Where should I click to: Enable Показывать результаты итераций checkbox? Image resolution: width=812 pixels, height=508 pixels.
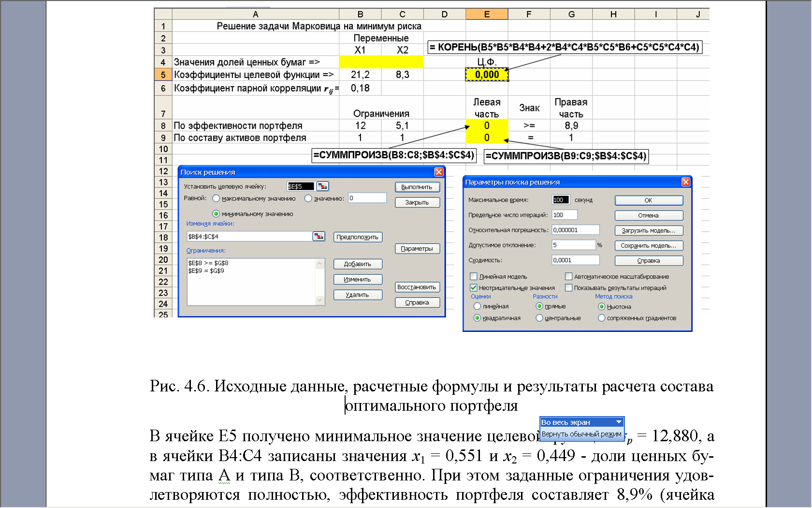(569, 287)
